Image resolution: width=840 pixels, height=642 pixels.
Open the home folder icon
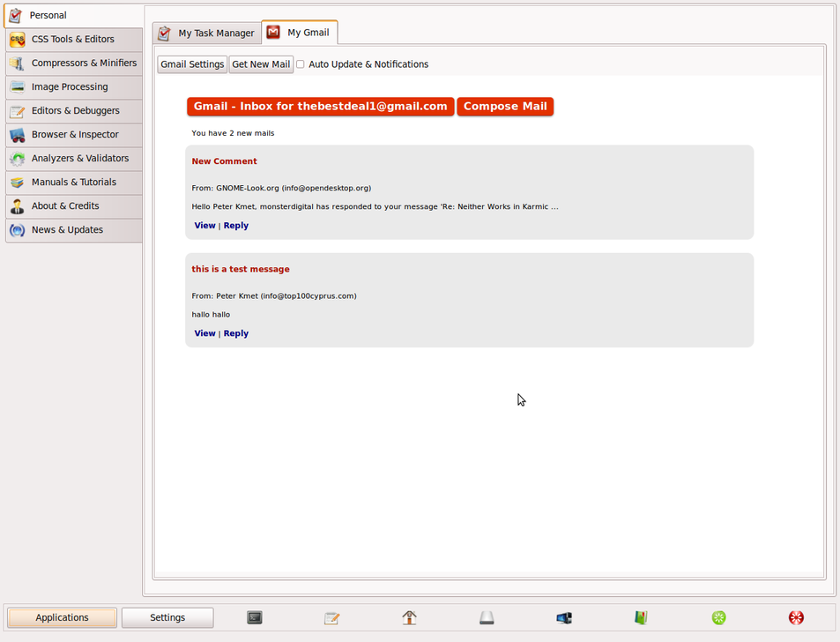click(x=409, y=618)
